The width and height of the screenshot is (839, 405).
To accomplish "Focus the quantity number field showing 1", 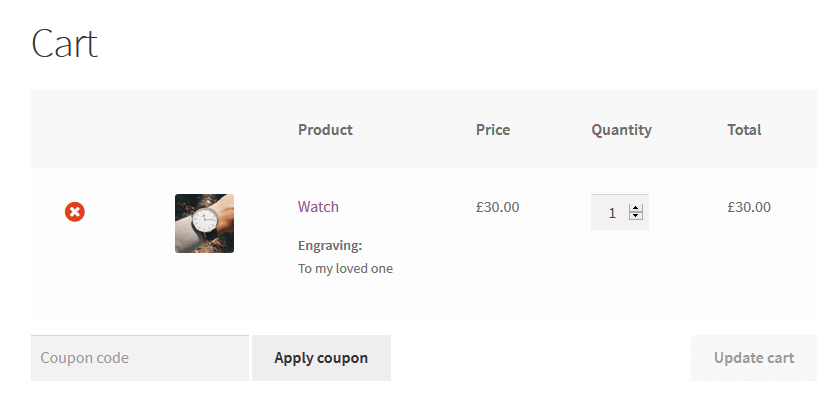I will tap(620, 212).
